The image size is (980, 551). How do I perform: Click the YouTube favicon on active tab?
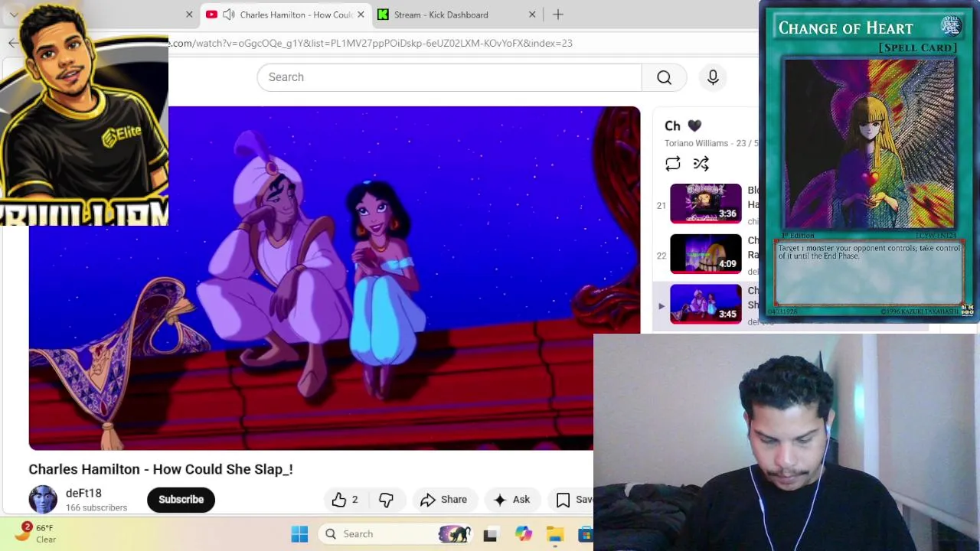point(211,15)
